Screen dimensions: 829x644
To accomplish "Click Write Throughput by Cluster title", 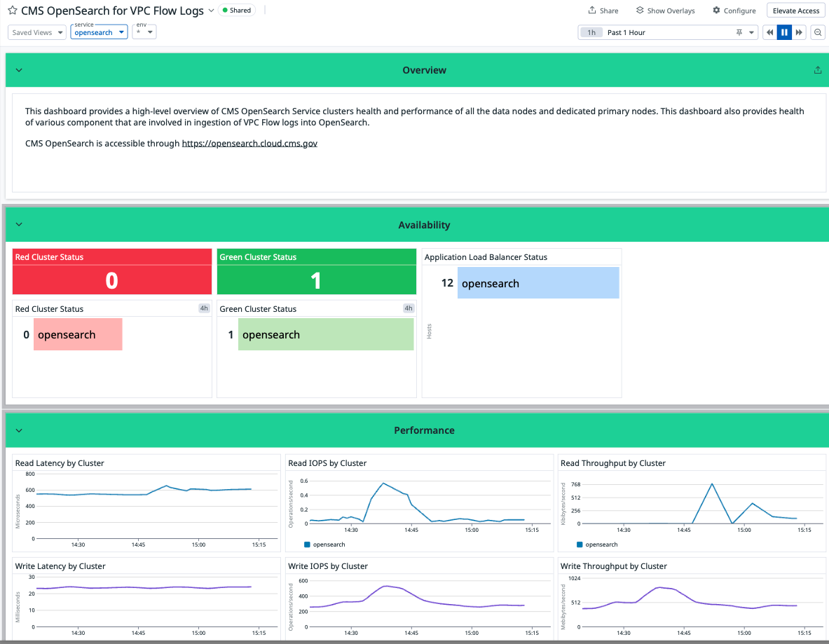I will click(613, 566).
